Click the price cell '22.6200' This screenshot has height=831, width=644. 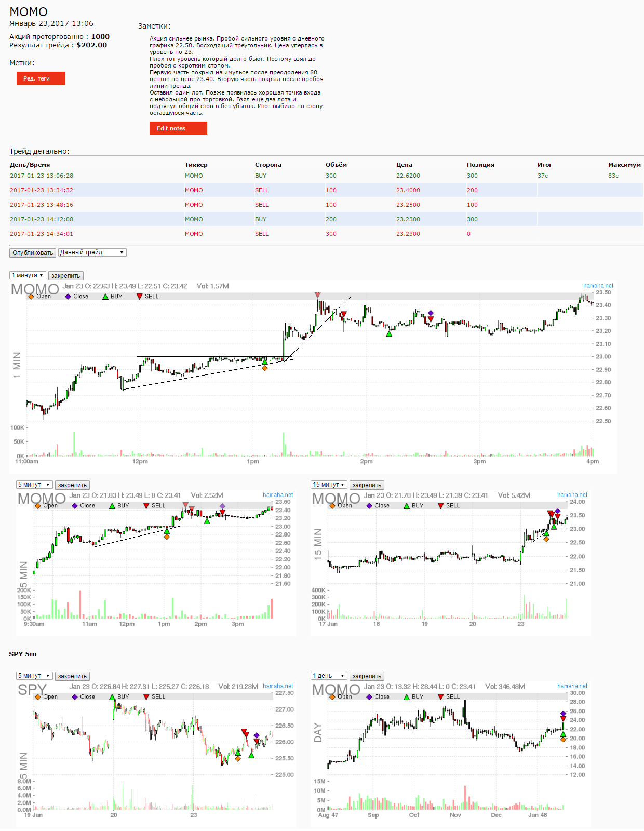tap(408, 176)
